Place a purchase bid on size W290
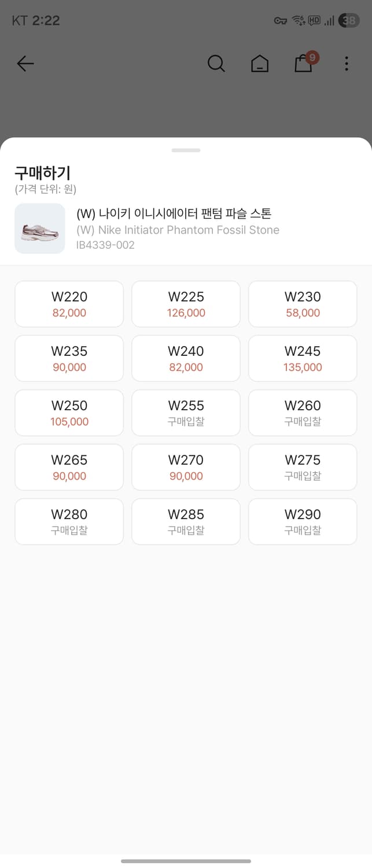This screenshot has height=868, width=372. (302, 521)
